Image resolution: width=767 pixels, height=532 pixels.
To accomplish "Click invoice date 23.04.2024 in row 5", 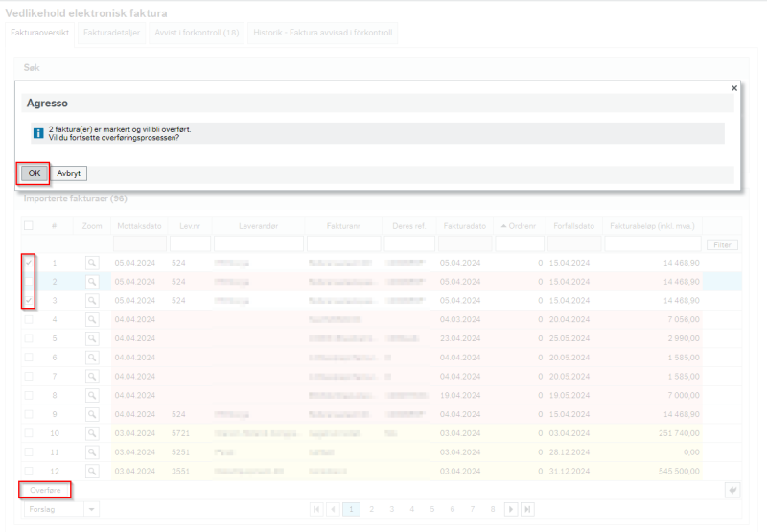I will click(460, 338).
